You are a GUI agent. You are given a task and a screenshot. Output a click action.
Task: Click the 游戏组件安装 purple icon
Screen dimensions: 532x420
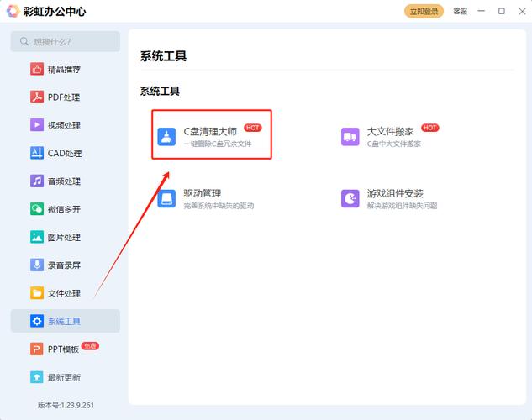click(x=350, y=198)
